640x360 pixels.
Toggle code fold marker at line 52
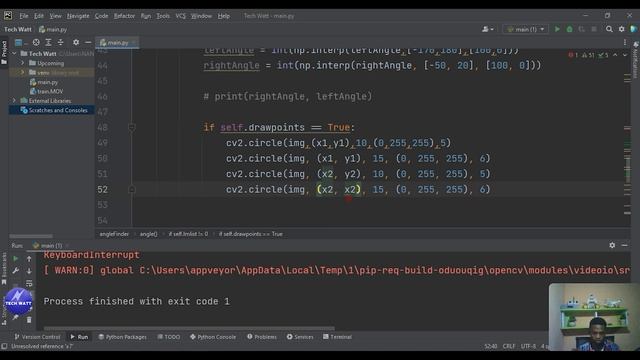[x=132, y=189]
